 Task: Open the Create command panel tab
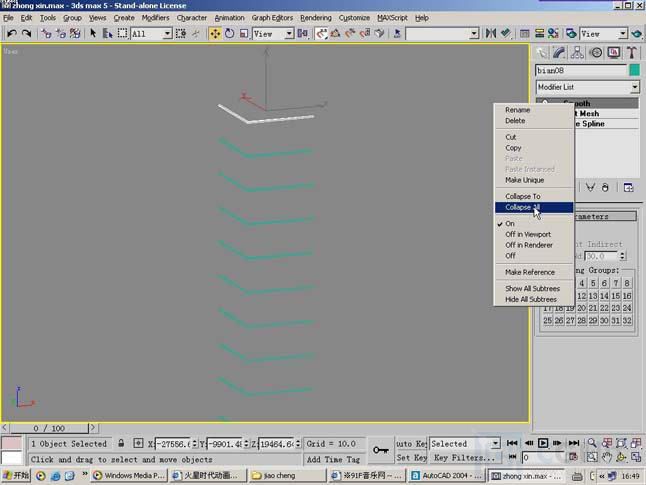542,53
